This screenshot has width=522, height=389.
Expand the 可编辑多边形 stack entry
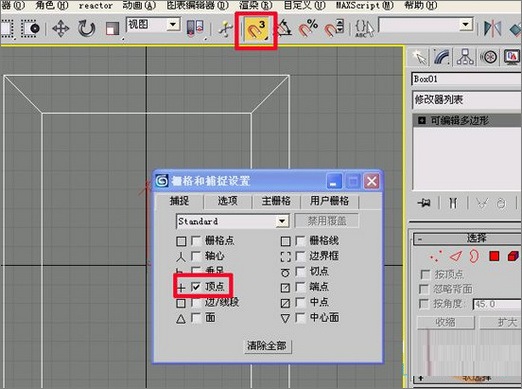pyautogui.click(x=422, y=120)
